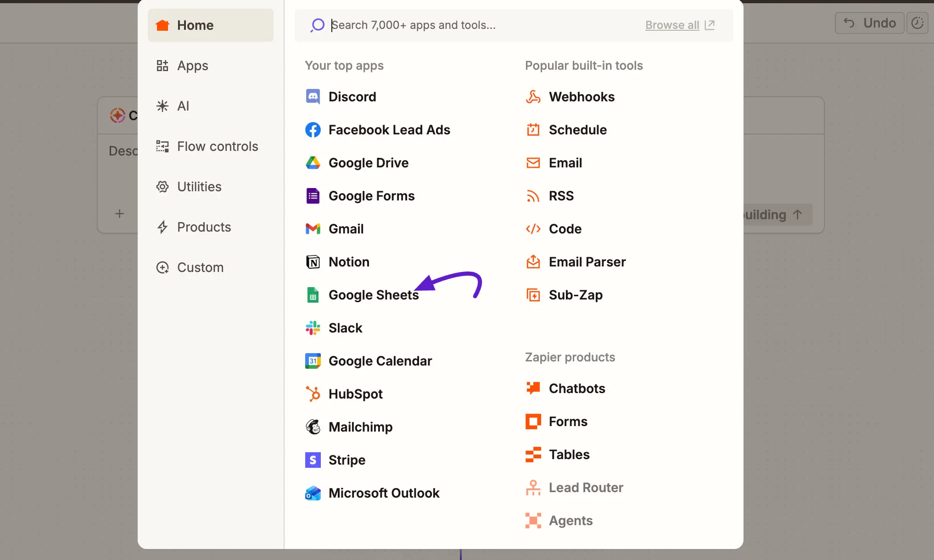Click the purple Google Forms icon

coord(313,196)
